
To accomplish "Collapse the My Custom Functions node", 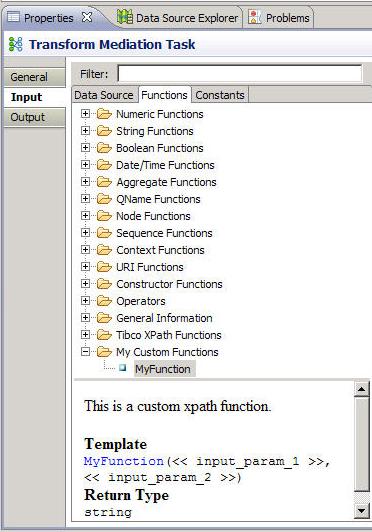I will (x=86, y=352).
